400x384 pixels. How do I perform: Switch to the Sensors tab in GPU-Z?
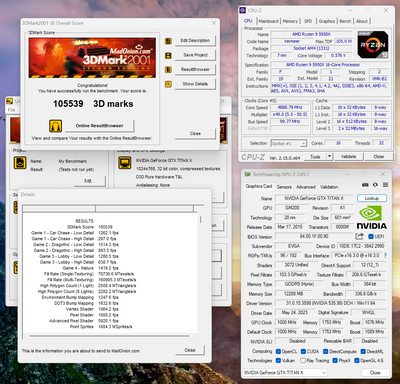pos(284,187)
